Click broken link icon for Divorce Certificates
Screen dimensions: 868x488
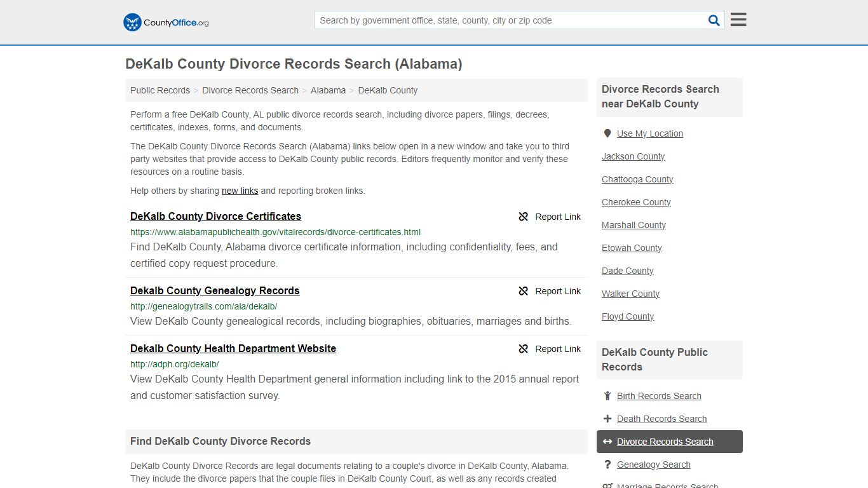[x=524, y=217]
